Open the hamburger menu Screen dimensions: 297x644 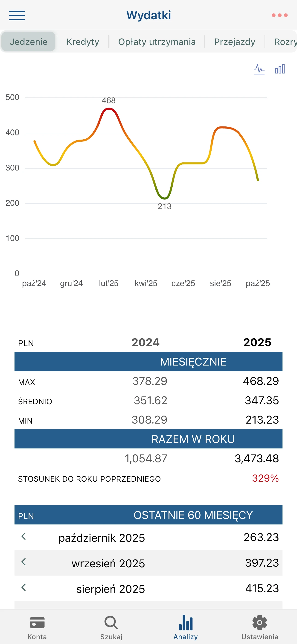coord(17,15)
